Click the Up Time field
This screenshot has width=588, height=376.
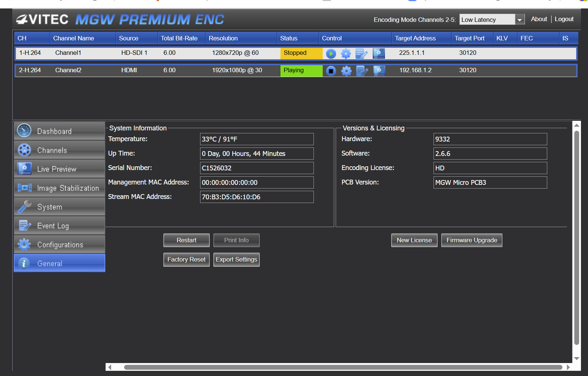pyautogui.click(x=257, y=154)
